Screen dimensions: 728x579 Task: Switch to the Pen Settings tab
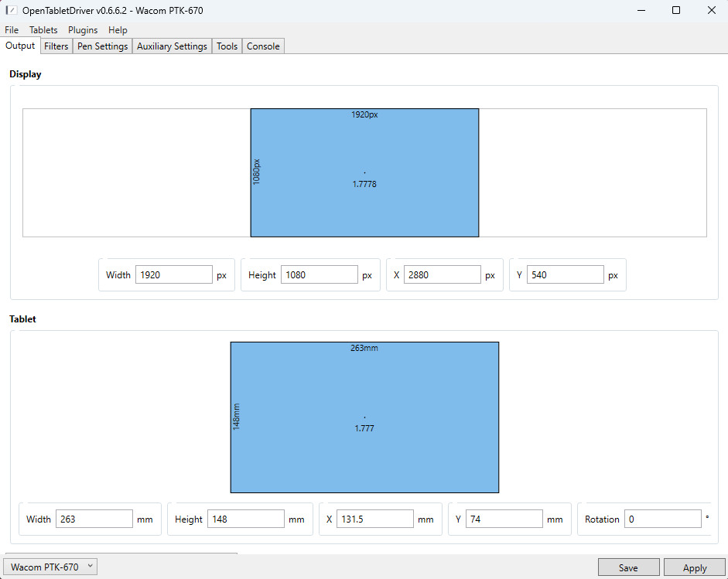(x=102, y=46)
